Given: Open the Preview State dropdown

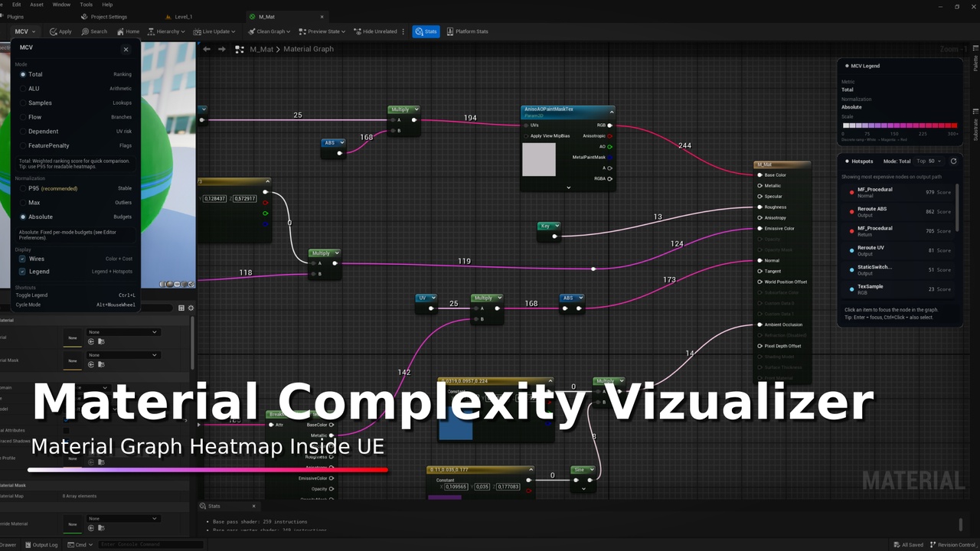Looking at the screenshot, I should click(322, 31).
